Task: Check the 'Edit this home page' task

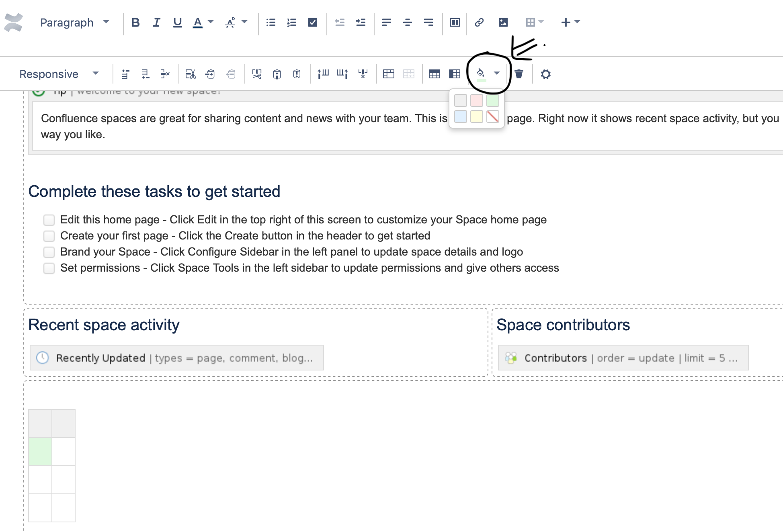Action: (49, 220)
